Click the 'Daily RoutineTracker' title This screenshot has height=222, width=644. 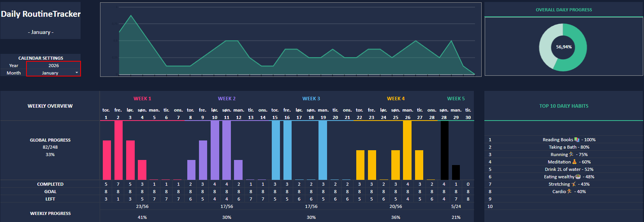pyautogui.click(x=40, y=14)
